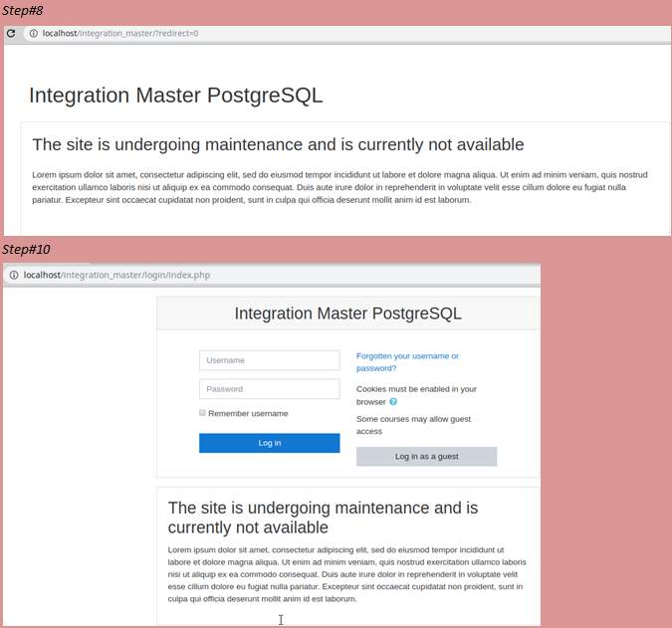
Task: Click the Step#8 address bar URL with redirect=0
Action: click(120, 34)
